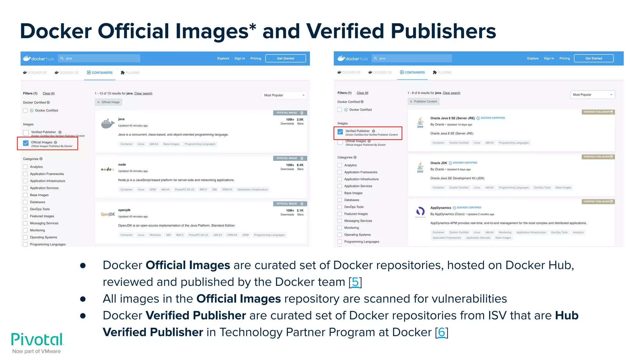Viewport: 644px width, 362px height.
Task: Click the Docker Hub logo in left screenshot
Action: click(39, 58)
